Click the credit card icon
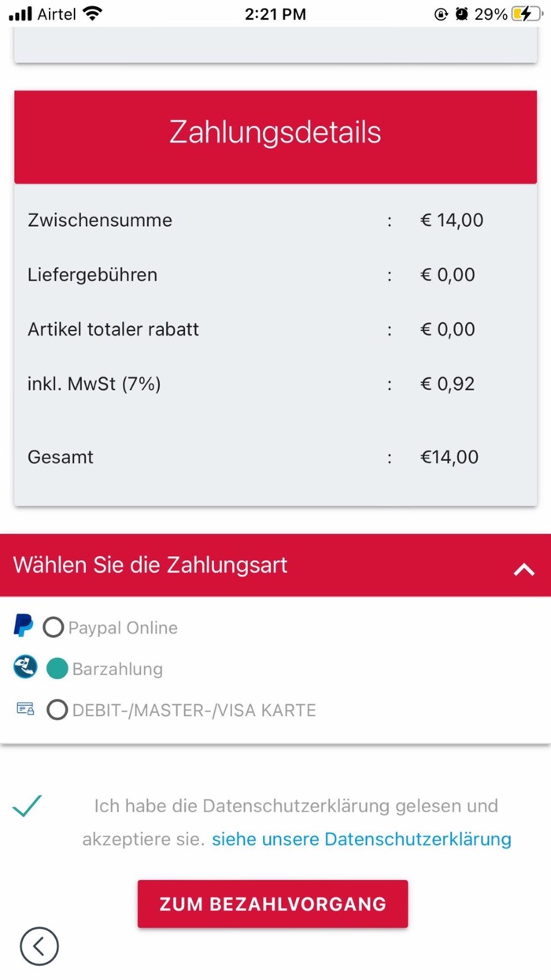This screenshot has width=551, height=980. (25, 709)
